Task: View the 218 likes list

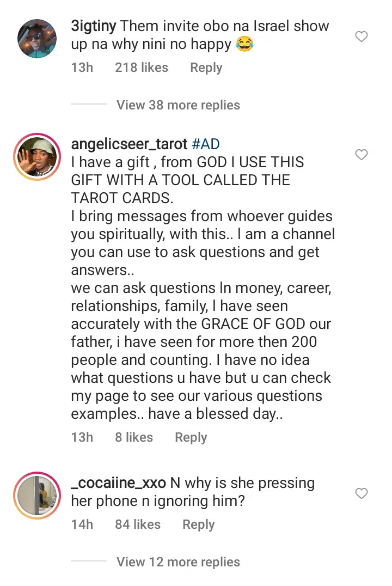Action: click(142, 68)
